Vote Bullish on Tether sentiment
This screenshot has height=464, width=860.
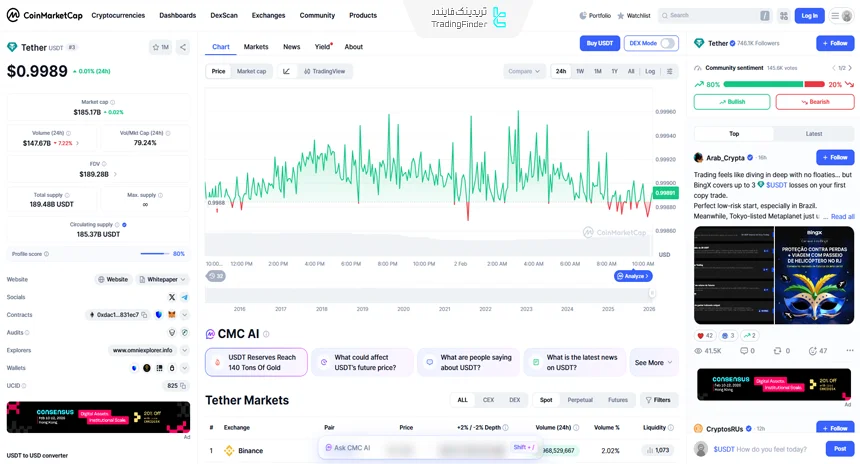tap(732, 102)
